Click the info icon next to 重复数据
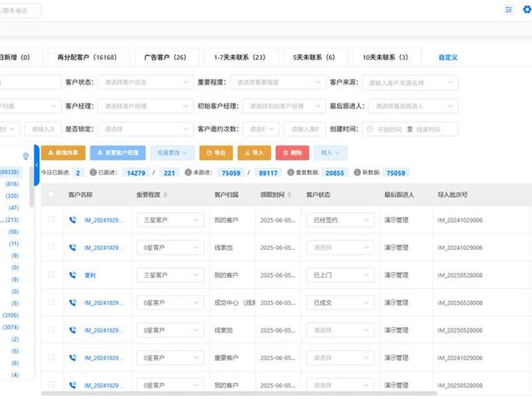The width and height of the screenshot is (532, 399). click(x=291, y=172)
